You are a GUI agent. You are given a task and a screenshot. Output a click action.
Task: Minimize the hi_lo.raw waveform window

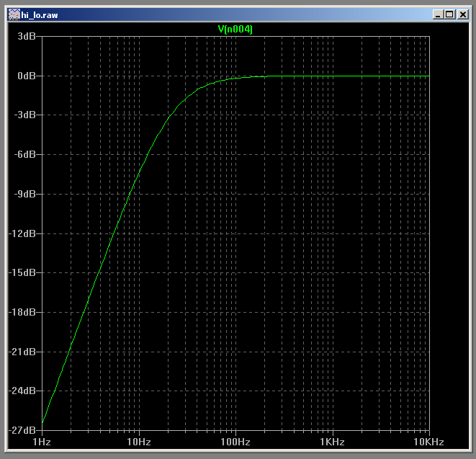point(438,14)
